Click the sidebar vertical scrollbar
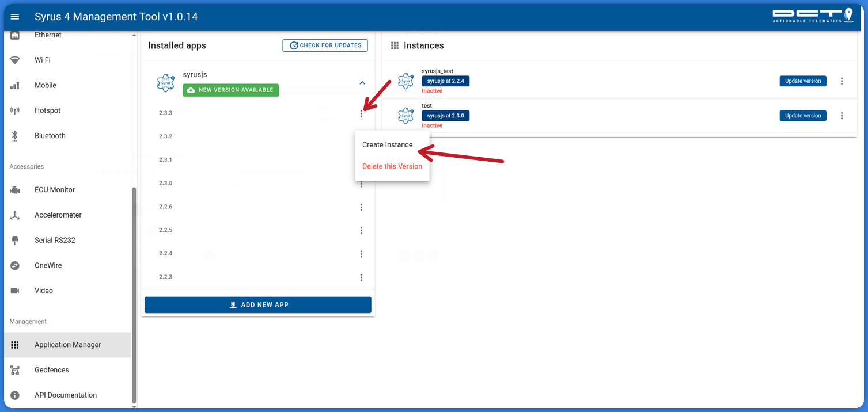The width and height of the screenshot is (868, 412). tap(134, 295)
